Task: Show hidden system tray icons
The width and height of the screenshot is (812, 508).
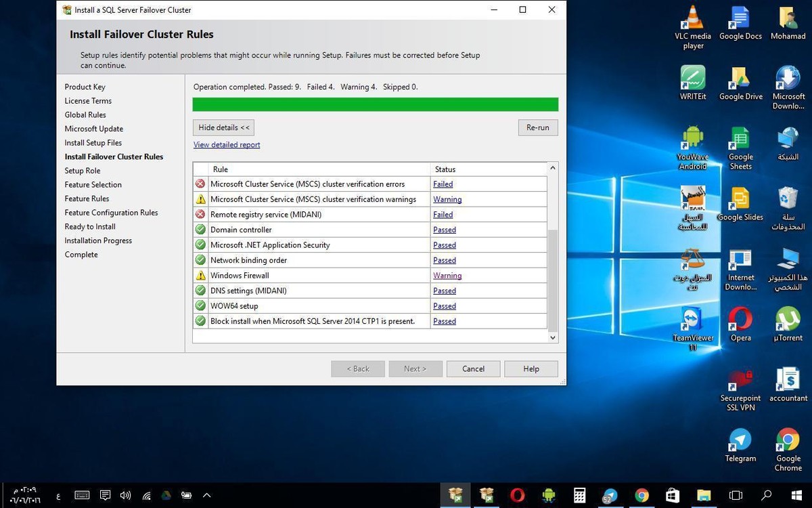Action: point(207,495)
